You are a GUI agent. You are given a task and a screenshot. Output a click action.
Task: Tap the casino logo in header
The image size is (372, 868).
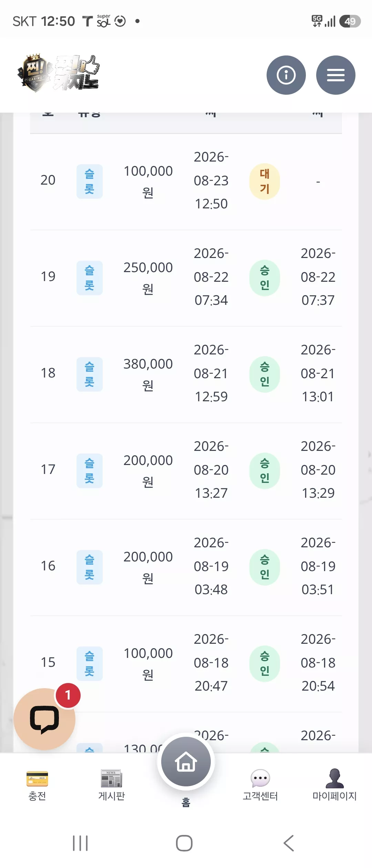[59, 73]
